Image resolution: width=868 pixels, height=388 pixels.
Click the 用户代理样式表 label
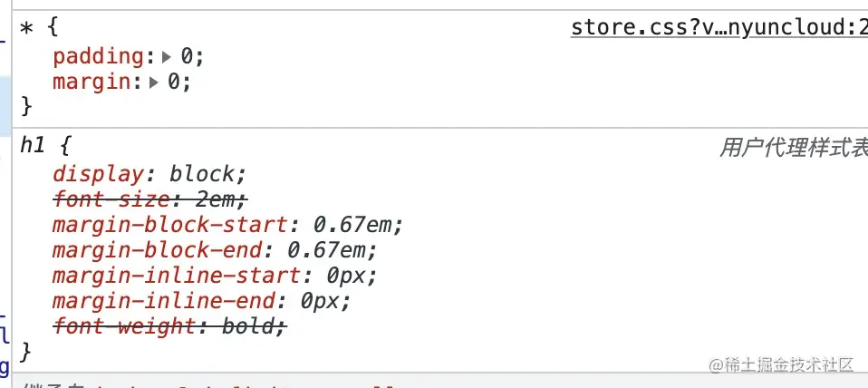coord(794,149)
